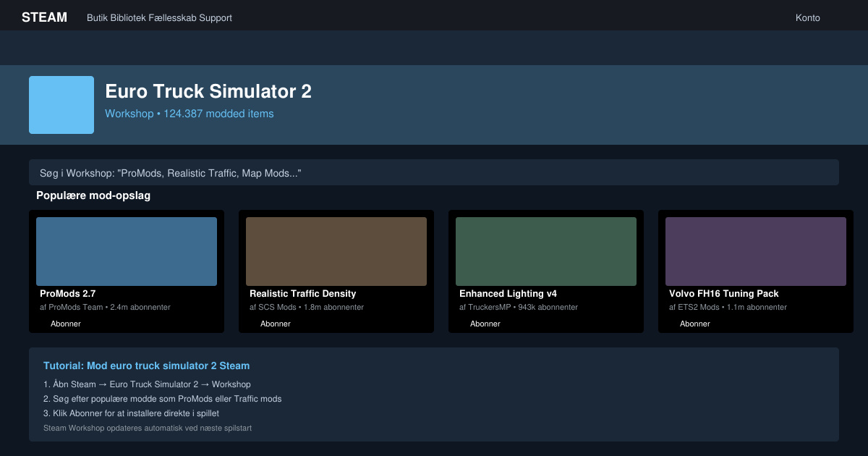The image size is (868, 456).
Task: Subscribe to Realistic Traffic Density with Abonner
Action: (x=276, y=324)
